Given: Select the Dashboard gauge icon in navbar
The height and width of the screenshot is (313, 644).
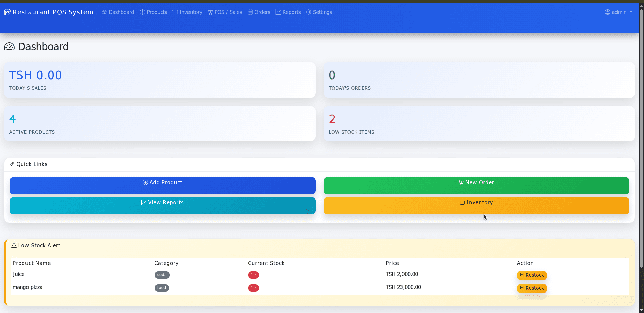Looking at the screenshot, I should pos(104,12).
